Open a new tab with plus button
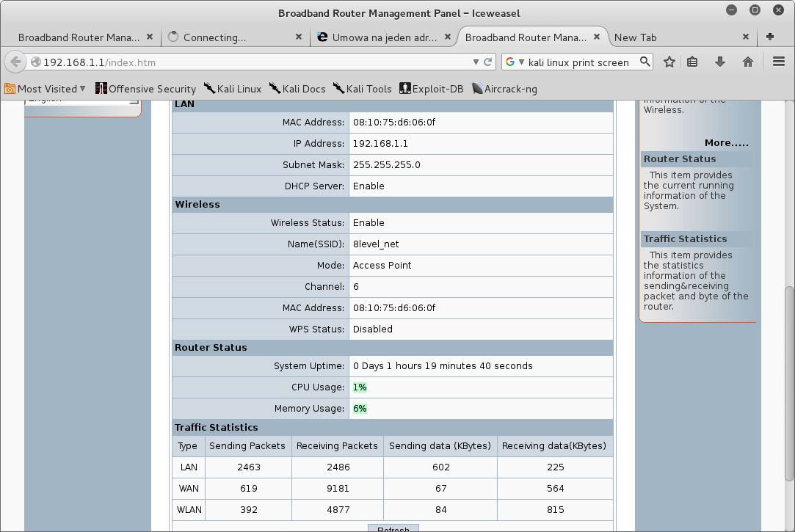The width and height of the screenshot is (795, 532). (769, 37)
